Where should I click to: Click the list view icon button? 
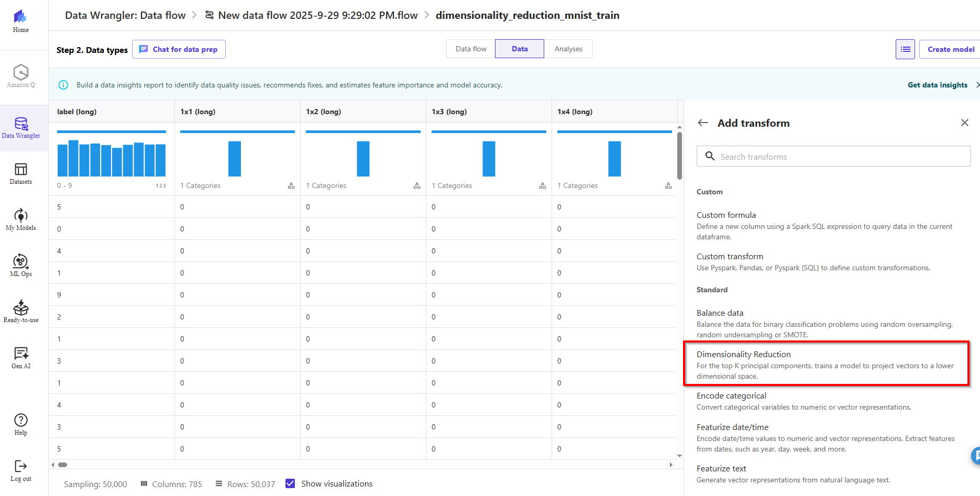coord(905,49)
